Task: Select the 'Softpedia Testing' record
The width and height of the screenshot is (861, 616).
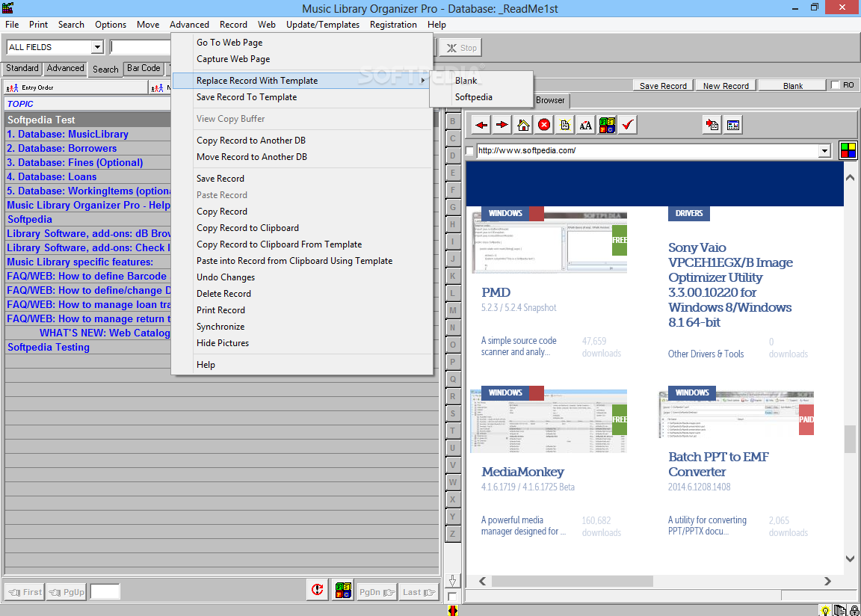Action: click(49, 348)
